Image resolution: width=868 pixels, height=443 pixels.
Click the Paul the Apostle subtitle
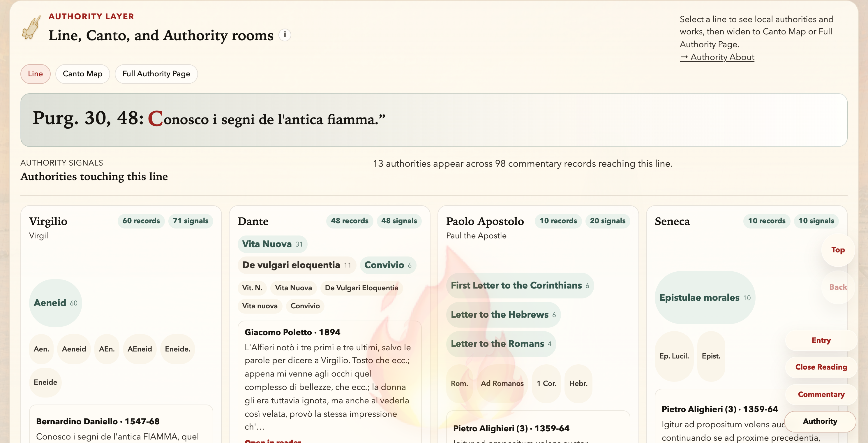tap(476, 236)
